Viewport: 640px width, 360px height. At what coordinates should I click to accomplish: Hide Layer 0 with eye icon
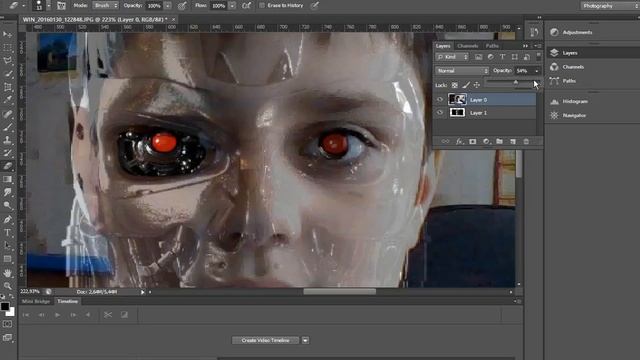click(x=440, y=99)
